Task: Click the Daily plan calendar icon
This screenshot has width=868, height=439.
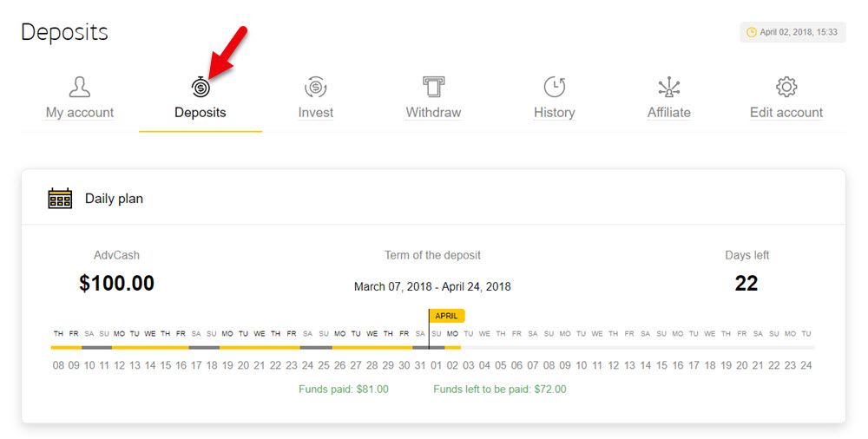Action: [60, 198]
